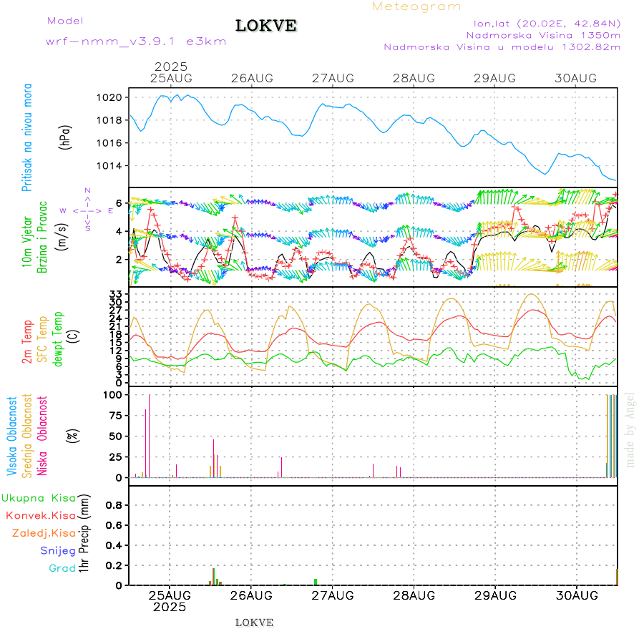Select the Niska Oblacnost axis label

pos(43,434)
